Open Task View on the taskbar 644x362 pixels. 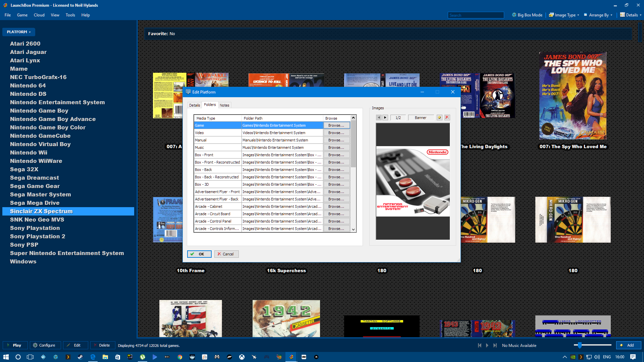(31, 357)
